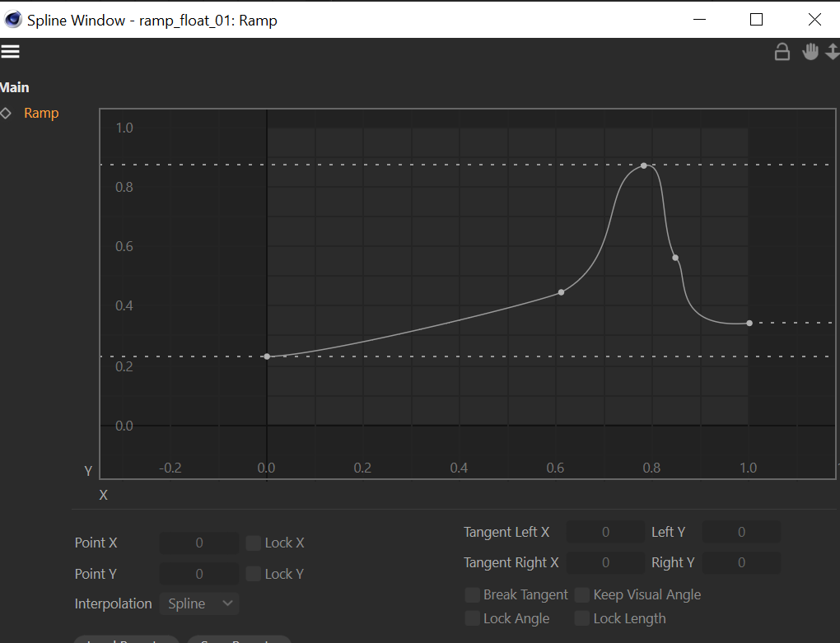The image size is (840, 643).
Task: Click the Left Y value field
Action: (x=741, y=532)
